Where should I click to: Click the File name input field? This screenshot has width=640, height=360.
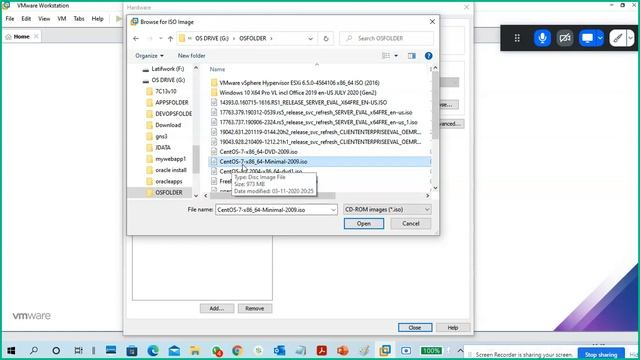pos(273,210)
